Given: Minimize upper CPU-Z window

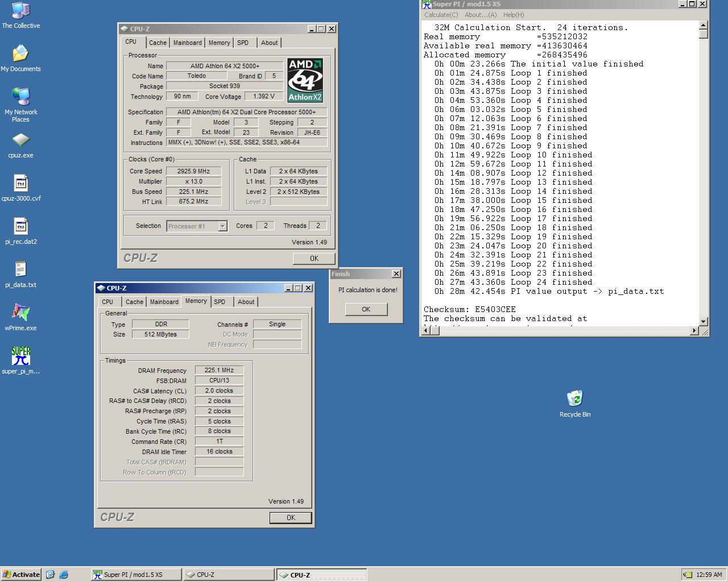Looking at the screenshot, I should [x=312, y=29].
